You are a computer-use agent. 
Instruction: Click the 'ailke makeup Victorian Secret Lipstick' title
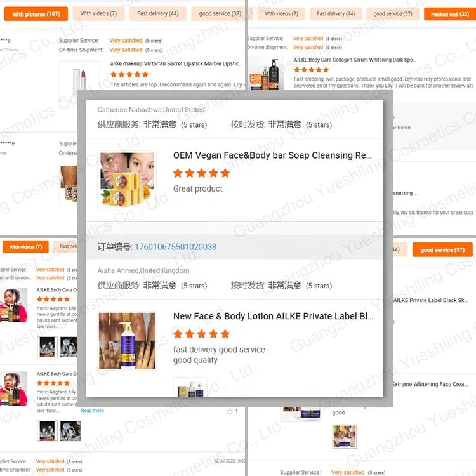[x=176, y=63]
